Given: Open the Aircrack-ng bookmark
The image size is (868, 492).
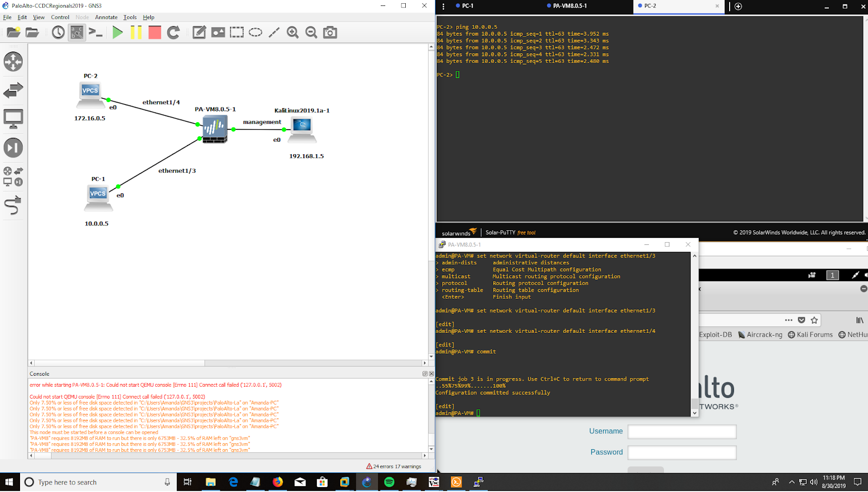Looking at the screenshot, I should 761,335.
